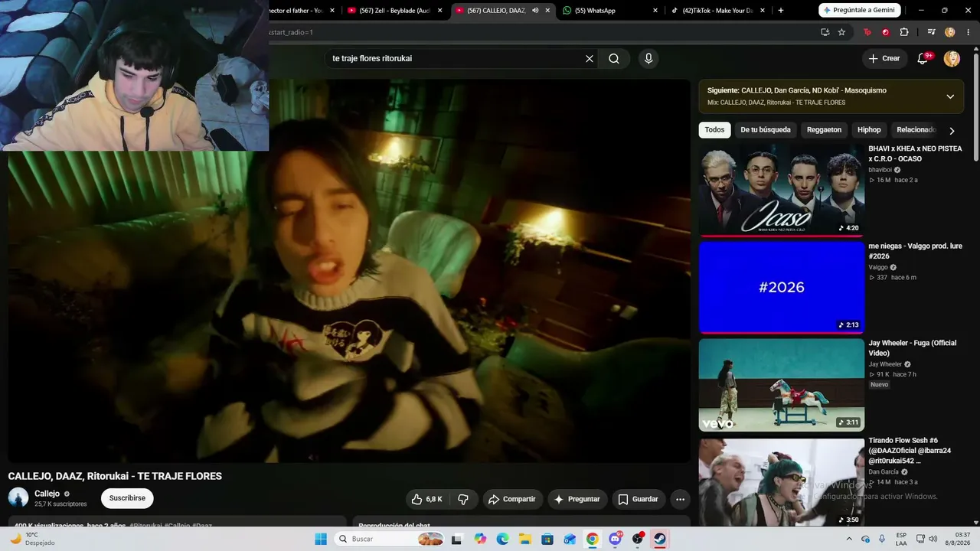Open Microsoft Store from the taskbar
980x551 pixels.
[547, 539]
